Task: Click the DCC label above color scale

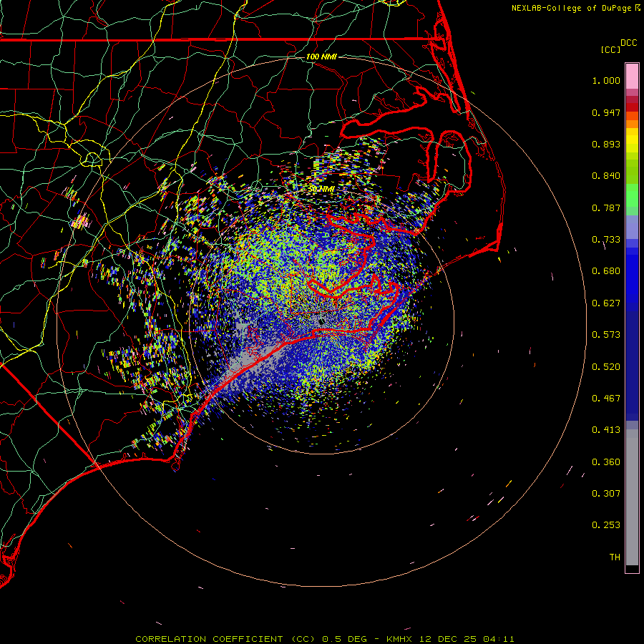Action: tap(628, 43)
